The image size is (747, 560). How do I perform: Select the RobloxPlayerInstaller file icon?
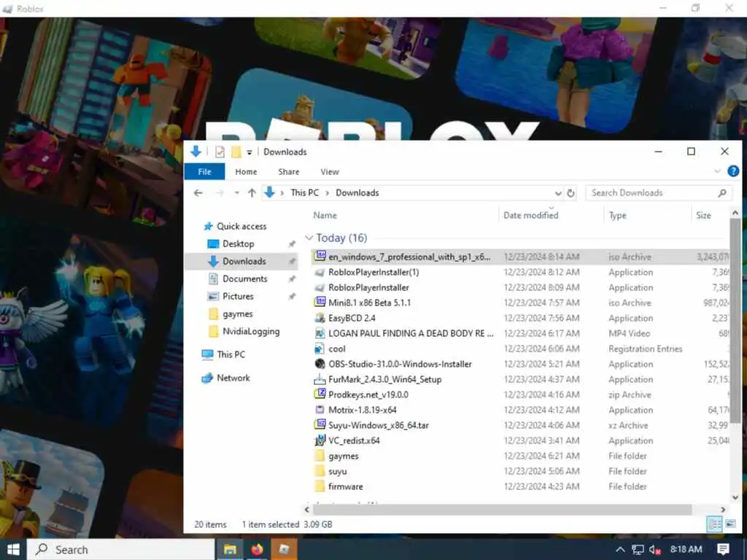click(320, 287)
